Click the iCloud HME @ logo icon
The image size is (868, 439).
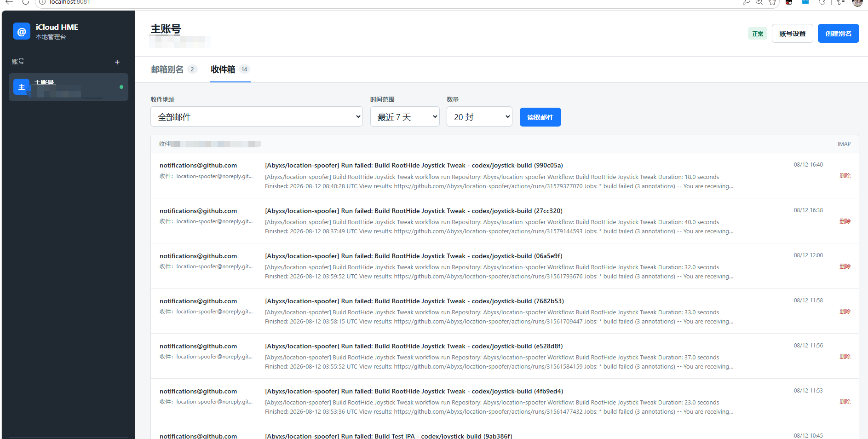pos(22,31)
